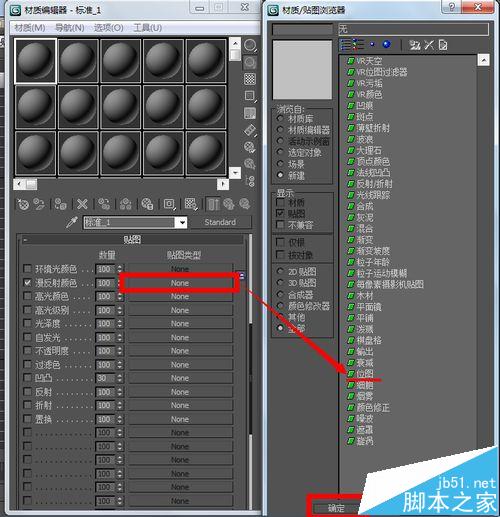The height and width of the screenshot is (517, 500).
Task: Uncheck the 贴图 display checkbox
Action: click(x=280, y=213)
